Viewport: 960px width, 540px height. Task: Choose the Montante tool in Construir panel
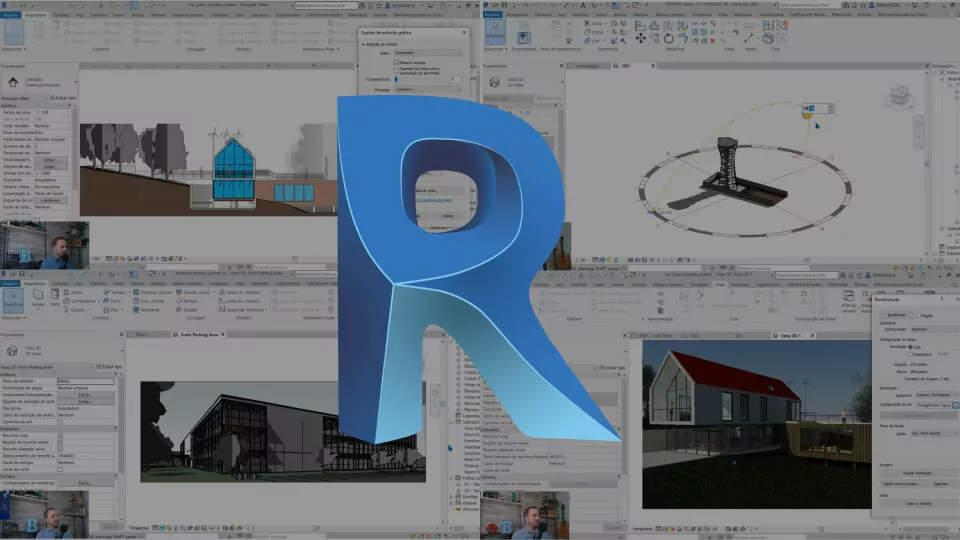146,310
